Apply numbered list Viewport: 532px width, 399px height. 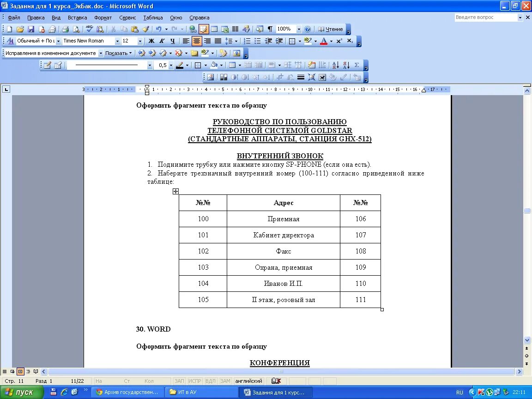coord(248,41)
